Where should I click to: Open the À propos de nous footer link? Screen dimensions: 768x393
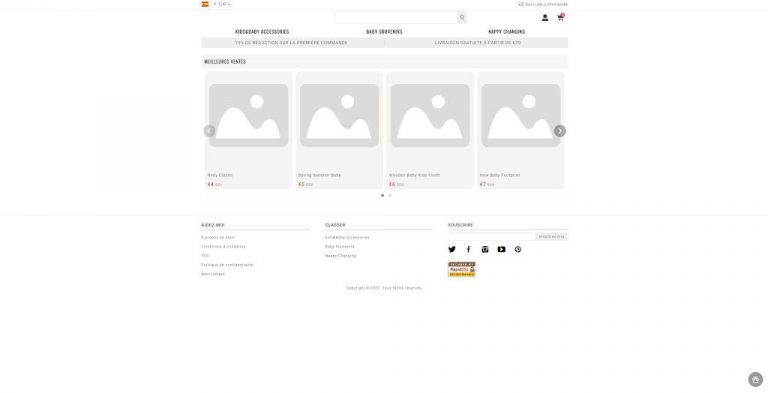(218, 238)
